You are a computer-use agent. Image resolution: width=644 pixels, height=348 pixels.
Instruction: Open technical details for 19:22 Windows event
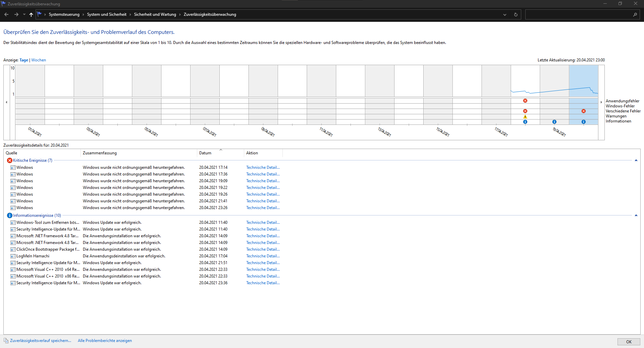point(263,188)
